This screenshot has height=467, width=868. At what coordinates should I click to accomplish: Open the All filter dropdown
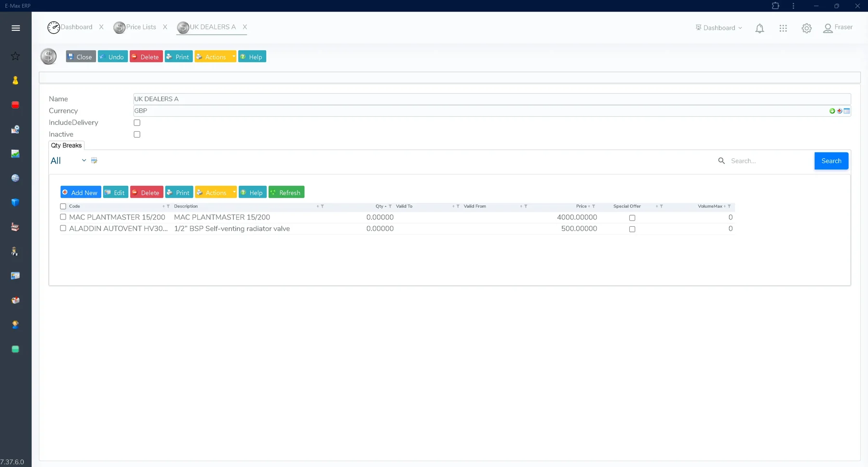(68, 161)
